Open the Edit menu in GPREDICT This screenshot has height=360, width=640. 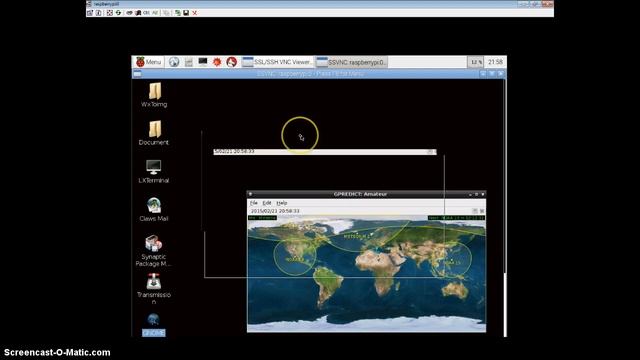(267, 203)
